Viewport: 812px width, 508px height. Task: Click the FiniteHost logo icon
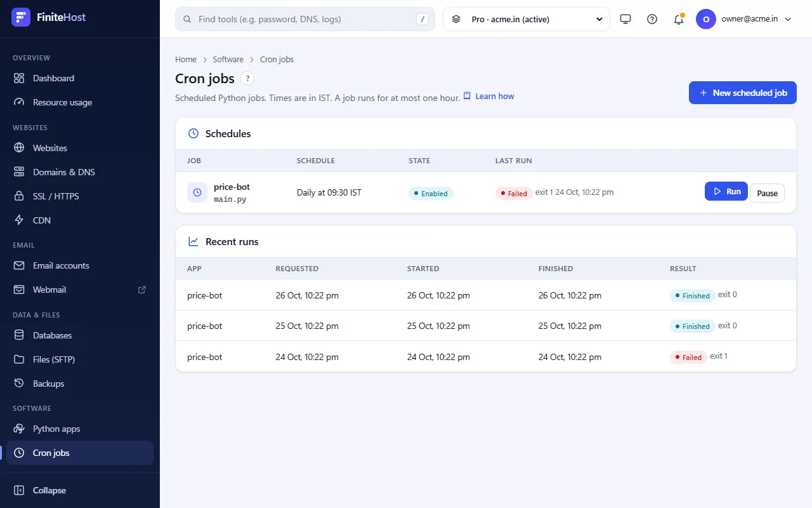21,17
